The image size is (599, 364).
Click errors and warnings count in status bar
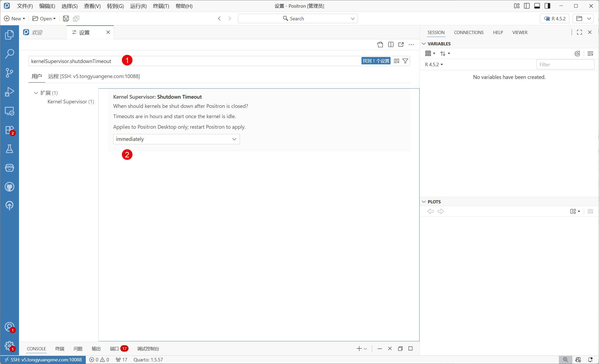pos(99,360)
